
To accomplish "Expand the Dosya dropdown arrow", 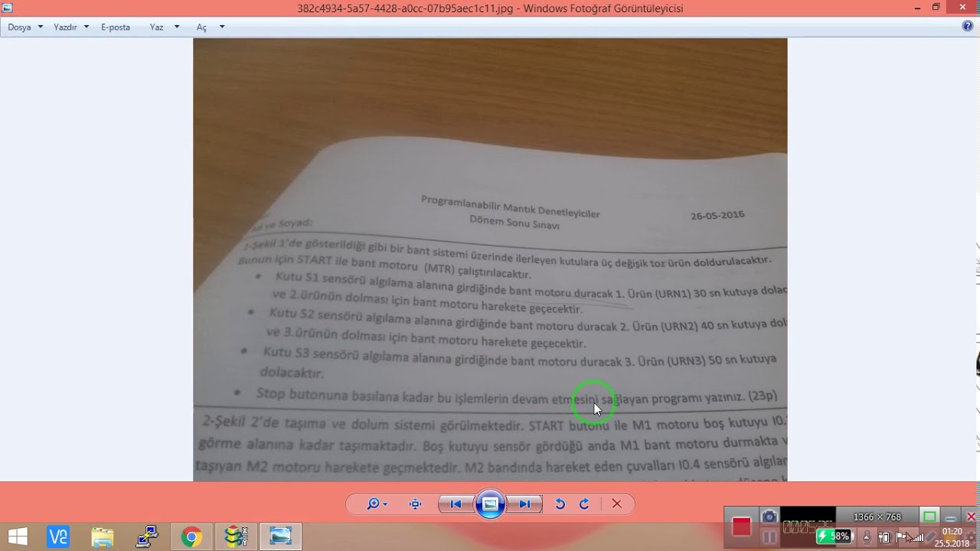I will point(41,27).
